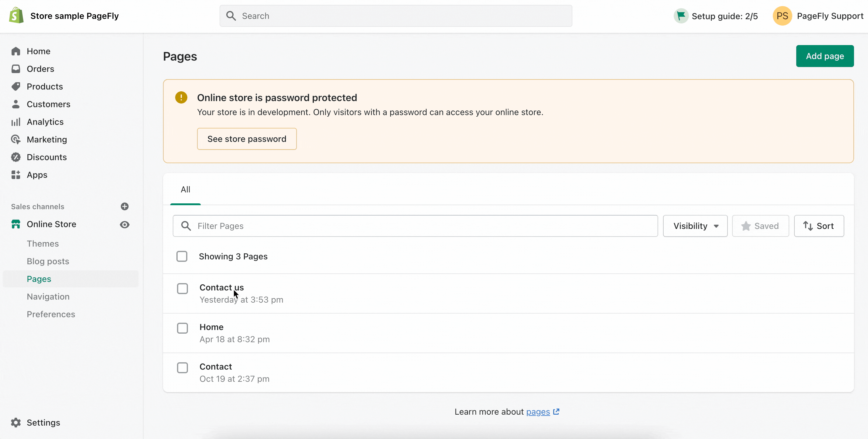Click the Settings gear icon

pos(16,423)
